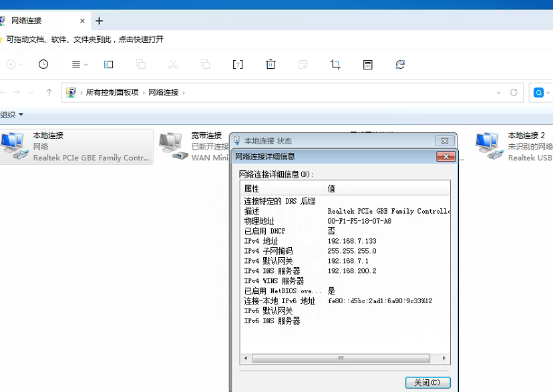553x392 pixels.
Task: Select the IPv6 DNS 服务器 row
Action: (x=346, y=321)
